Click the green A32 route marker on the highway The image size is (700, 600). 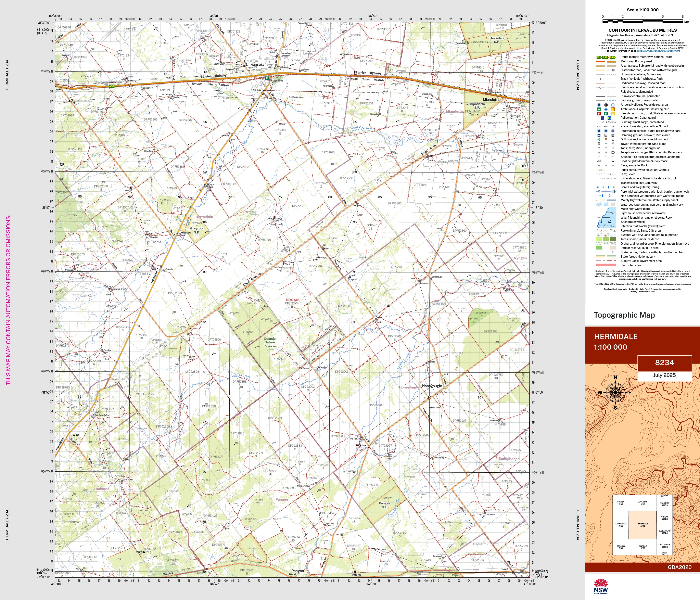pyautogui.click(x=112, y=86)
